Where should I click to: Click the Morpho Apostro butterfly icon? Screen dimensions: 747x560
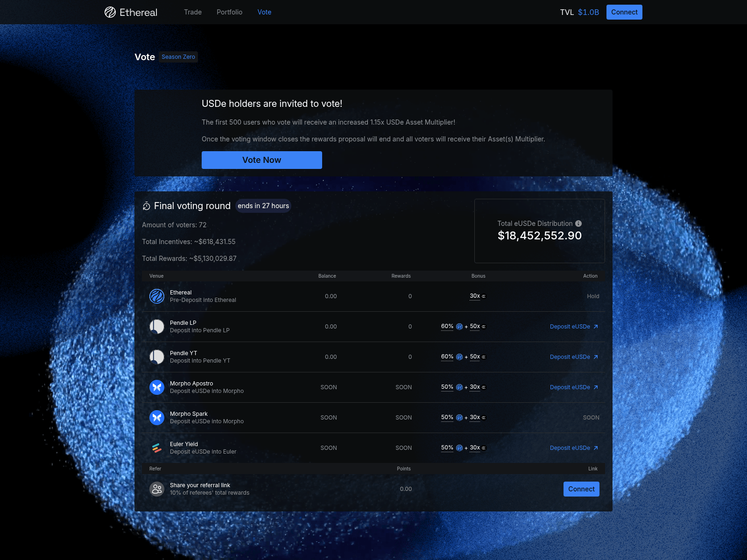(x=156, y=387)
